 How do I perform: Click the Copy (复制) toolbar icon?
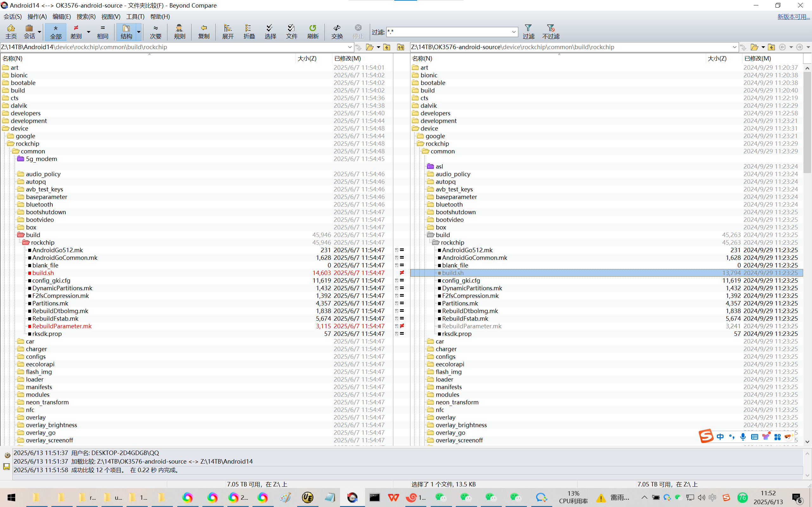(x=204, y=31)
